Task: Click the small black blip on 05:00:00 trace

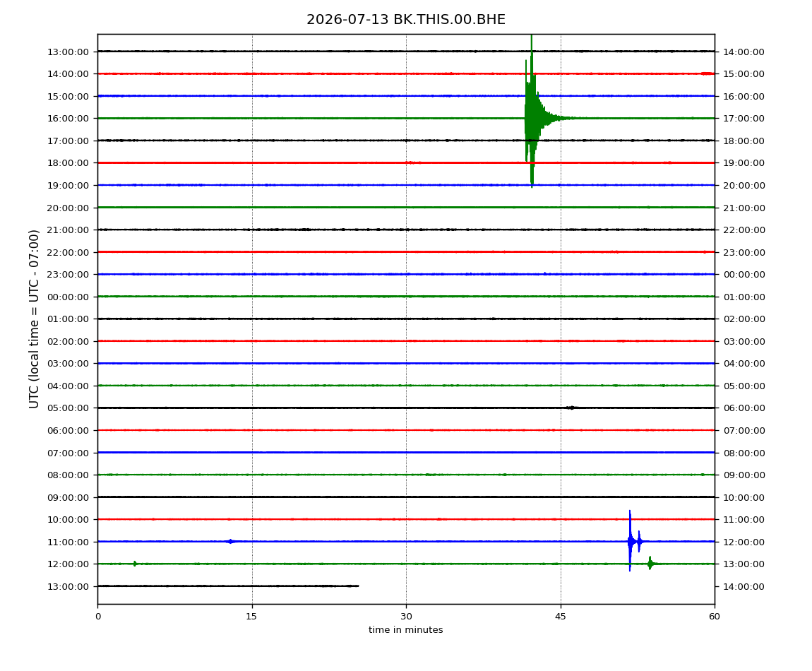Action: point(571,408)
